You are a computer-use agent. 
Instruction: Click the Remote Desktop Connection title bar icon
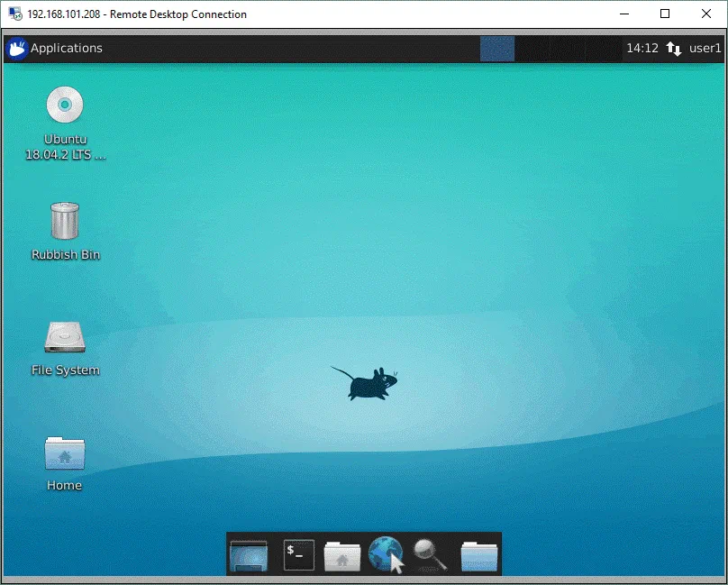pos(14,14)
